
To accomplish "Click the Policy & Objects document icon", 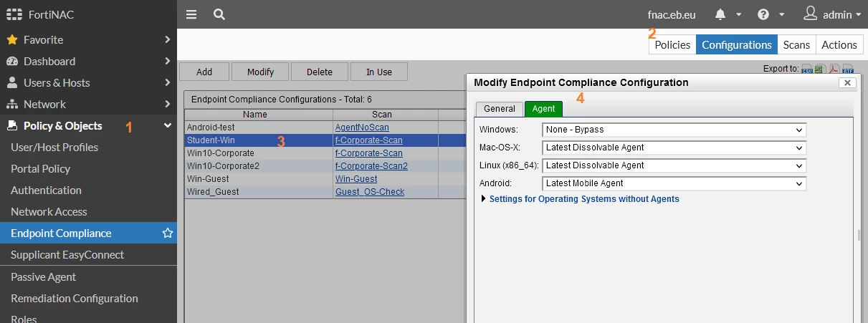I will click(x=11, y=125).
